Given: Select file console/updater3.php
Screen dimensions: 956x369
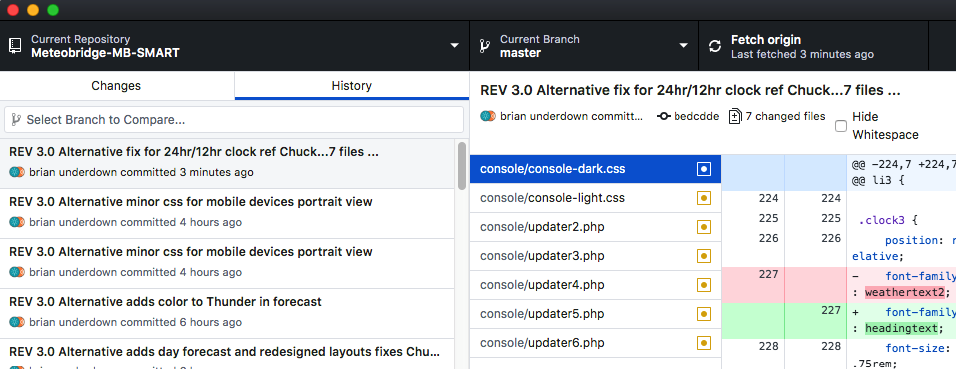Looking at the screenshot, I should (595, 256).
